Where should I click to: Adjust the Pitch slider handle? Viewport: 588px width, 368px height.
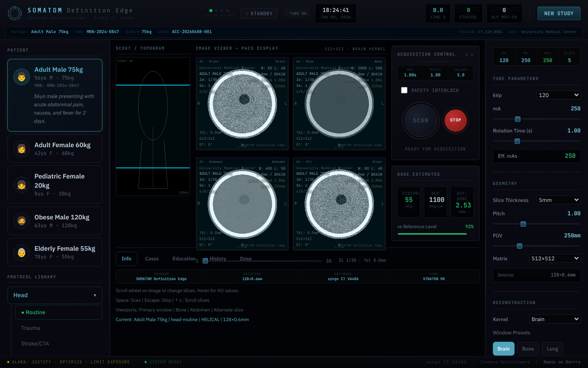click(x=523, y=224)
